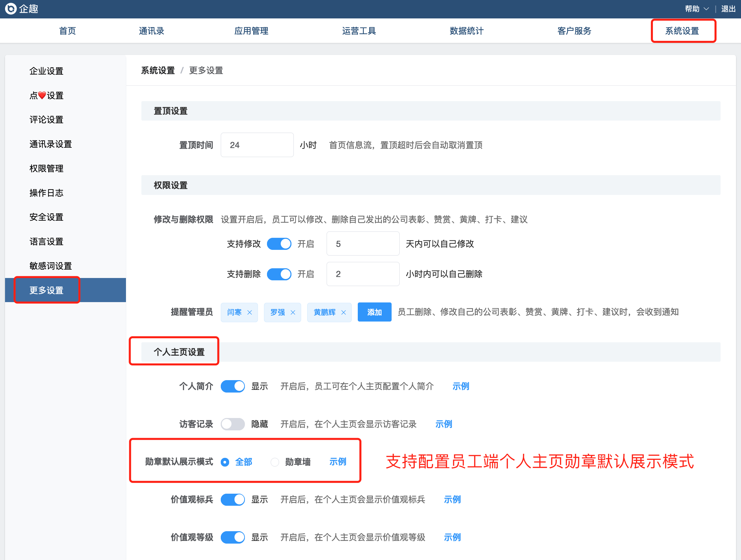Open 敏感词设置 in the sidebar

(x=51, y=266)
